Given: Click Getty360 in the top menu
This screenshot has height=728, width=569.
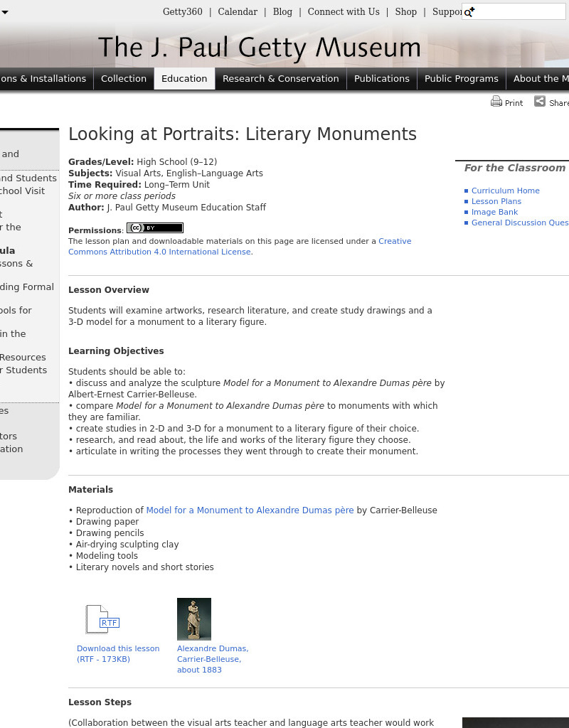Looking at the screenshot, I should (182, 11).
